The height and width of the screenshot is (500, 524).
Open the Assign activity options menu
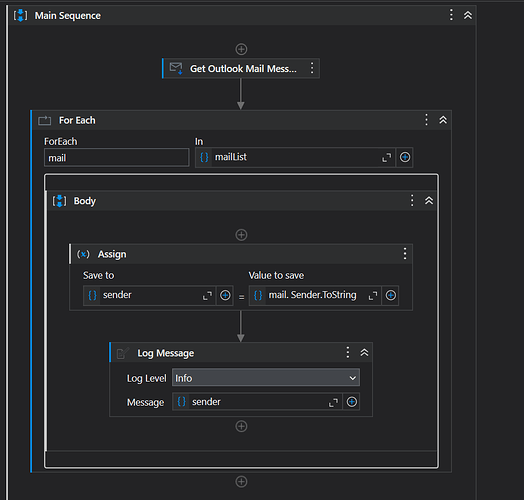click(405, 254)
